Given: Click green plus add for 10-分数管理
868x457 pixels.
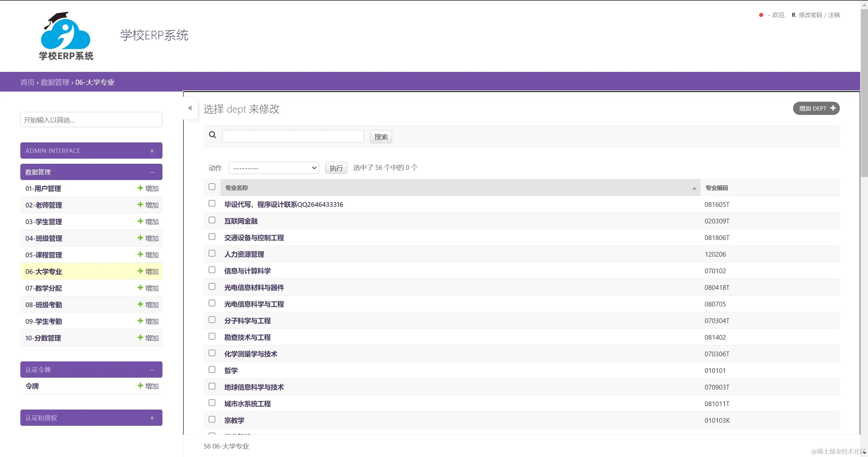Looking at the screenshot, I should point(140,337).
